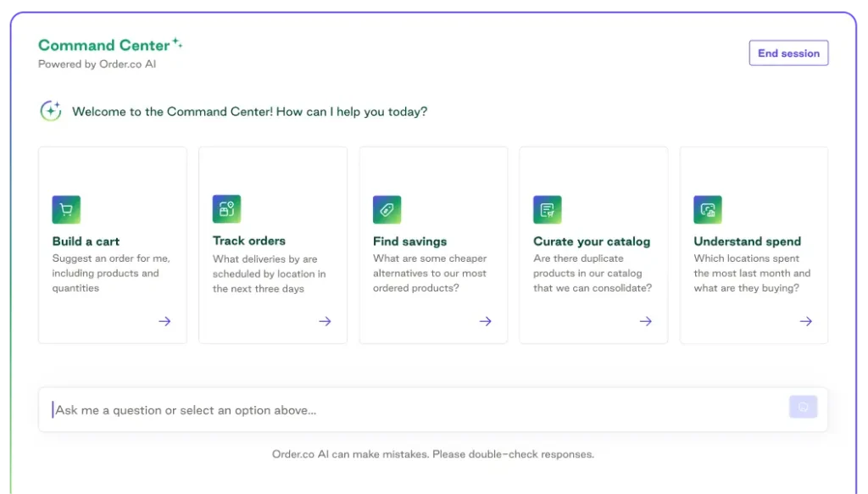Choose the Track orders option title
The image size is (868, 494).
(249, 241)
